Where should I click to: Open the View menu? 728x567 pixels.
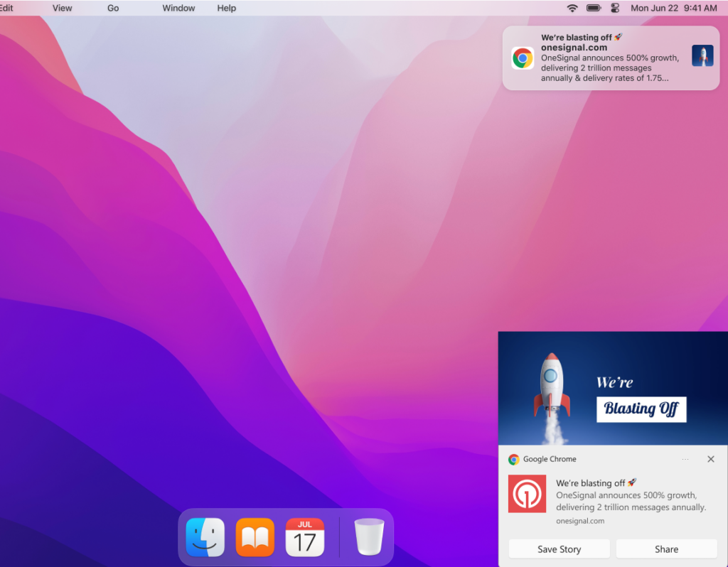(63, 8)
